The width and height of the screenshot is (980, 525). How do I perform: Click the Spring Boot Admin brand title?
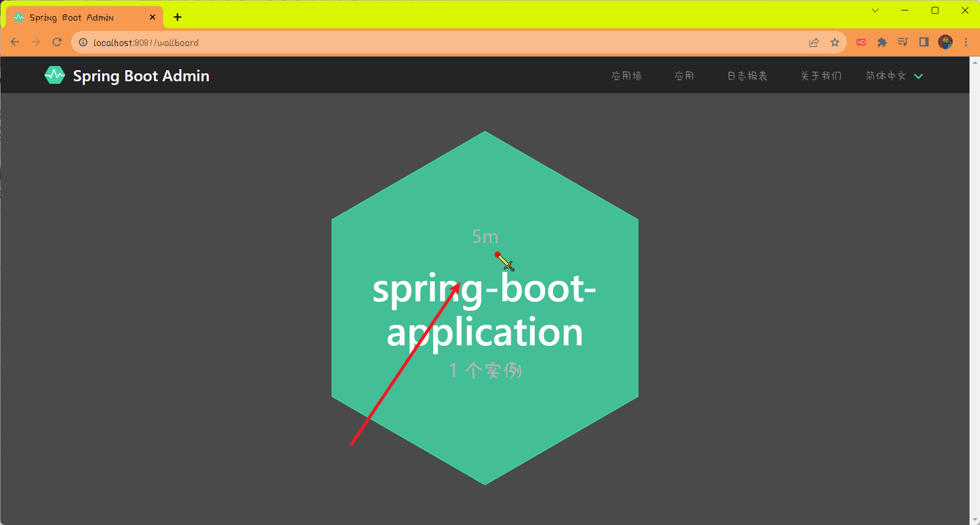pyautogui.click(x=141, y=76)
